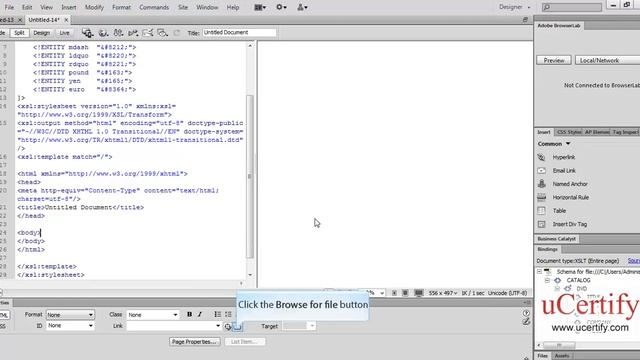The width and height of the screenshot is (640, 360).
Task: Open the Format menu
Action: [x=122, y=7]
